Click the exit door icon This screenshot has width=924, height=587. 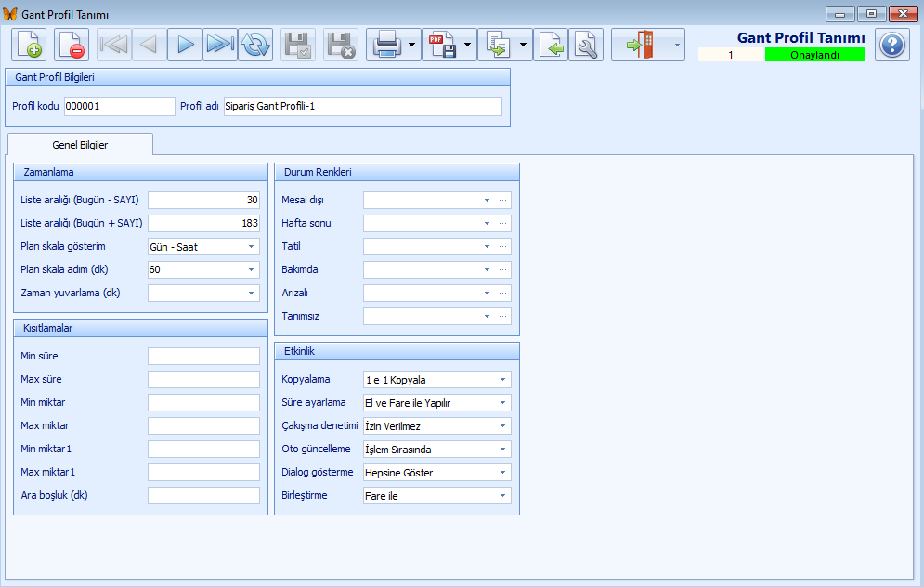coord(640,45)
